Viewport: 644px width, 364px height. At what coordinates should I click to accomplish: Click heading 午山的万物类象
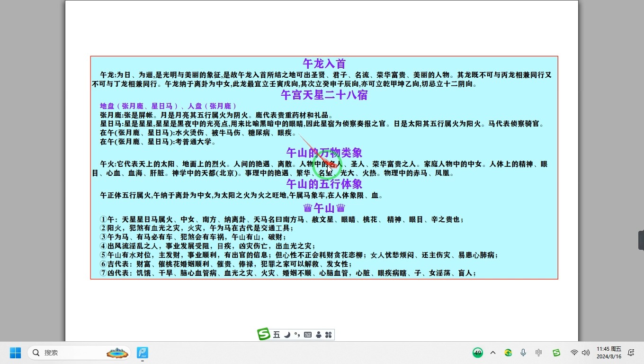(324, 153)
